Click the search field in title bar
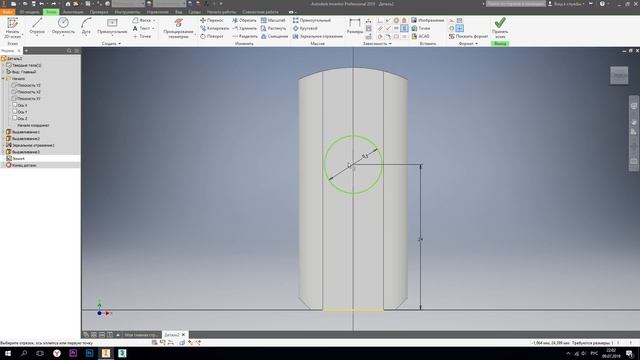This screenshot has height=360, width=640. (x=516, y=4)
